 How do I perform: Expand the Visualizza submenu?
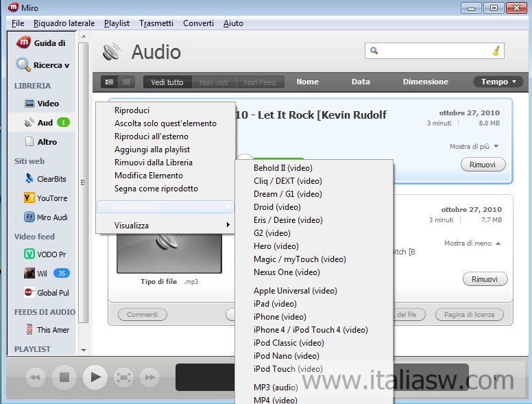(x=166, y=226)
